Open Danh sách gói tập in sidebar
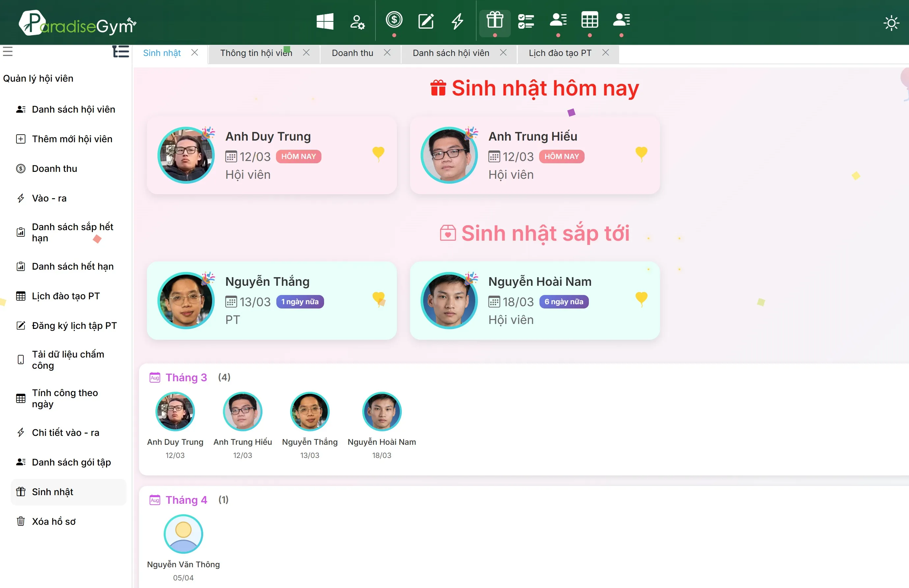 pyautogui.click(x=69, y=462)
